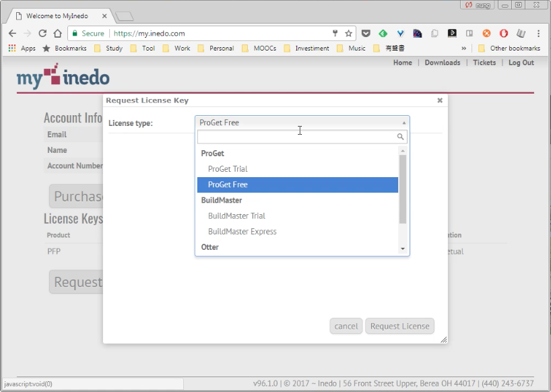Click the Request License button
The image size is (551, 392).
(400, 326)
